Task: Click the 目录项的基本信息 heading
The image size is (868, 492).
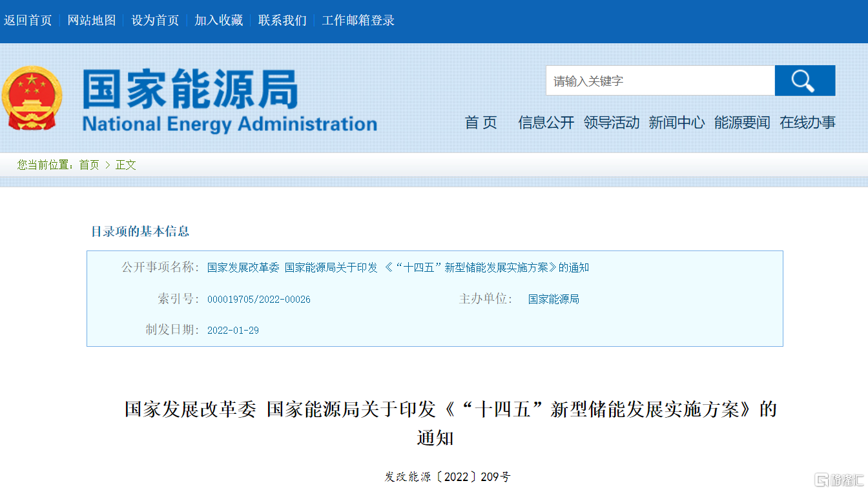Action: (x=140, y=231)
